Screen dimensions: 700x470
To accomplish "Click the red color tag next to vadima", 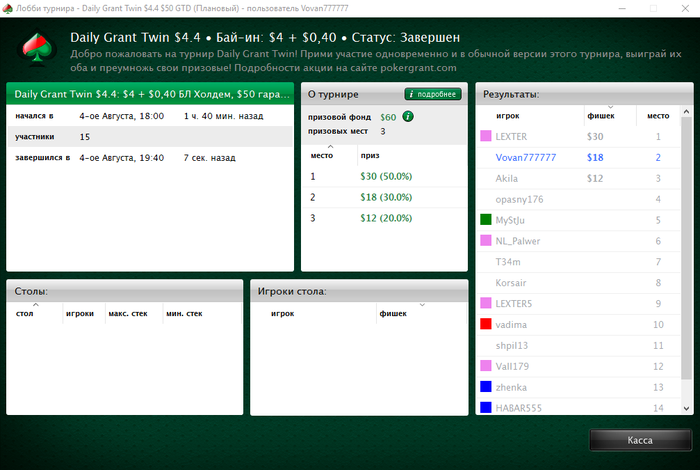I will [x=486, y=324].
